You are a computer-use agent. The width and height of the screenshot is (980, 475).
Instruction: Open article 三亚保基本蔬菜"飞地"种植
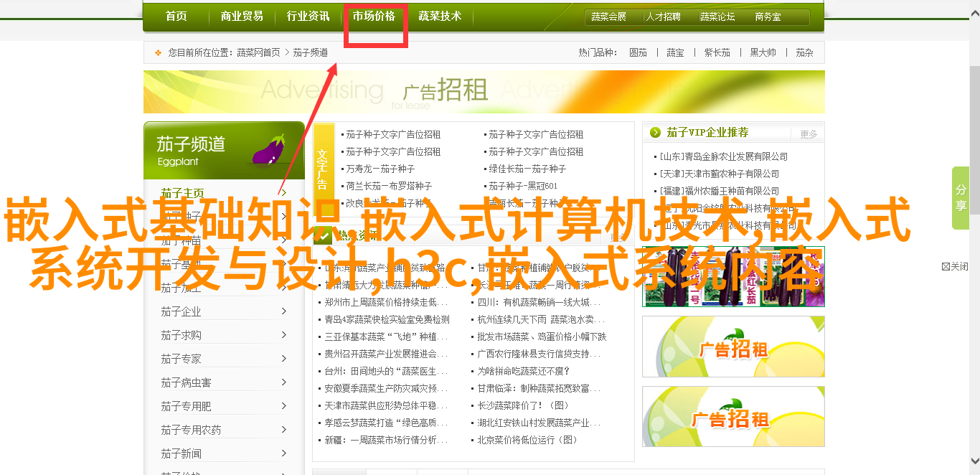tap(386, 337)
